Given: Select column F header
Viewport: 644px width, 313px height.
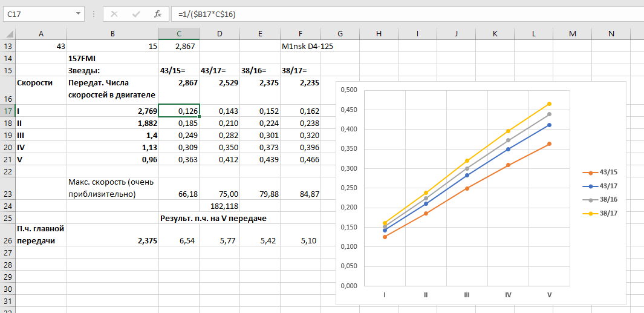Looking at the screenshot, I should point(301,34).
